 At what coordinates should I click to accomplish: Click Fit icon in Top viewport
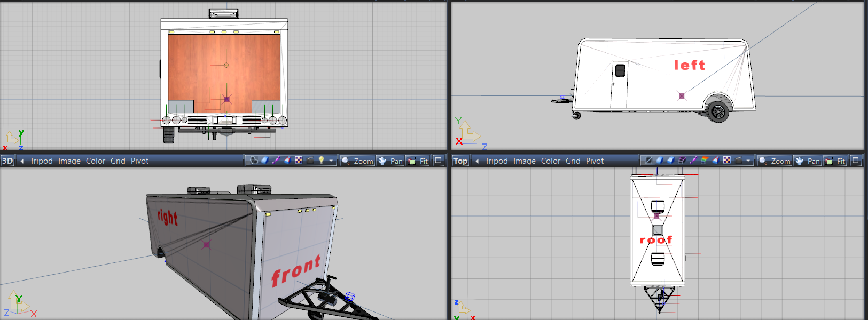[835, 161]
